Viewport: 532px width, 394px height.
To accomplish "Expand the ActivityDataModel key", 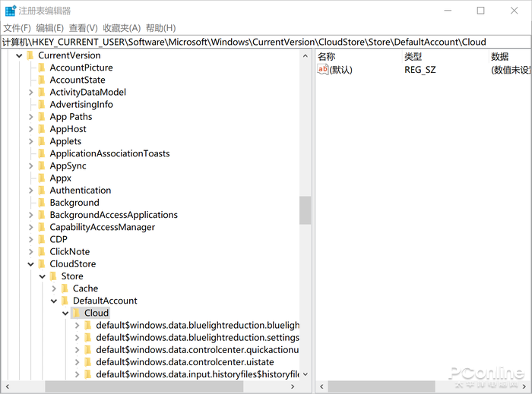I will pyautogui.click(x=31, y=92).
